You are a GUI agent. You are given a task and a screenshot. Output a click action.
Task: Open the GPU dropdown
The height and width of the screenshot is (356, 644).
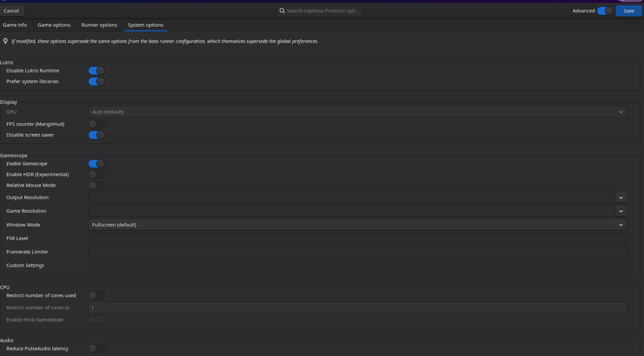(357, 112)
